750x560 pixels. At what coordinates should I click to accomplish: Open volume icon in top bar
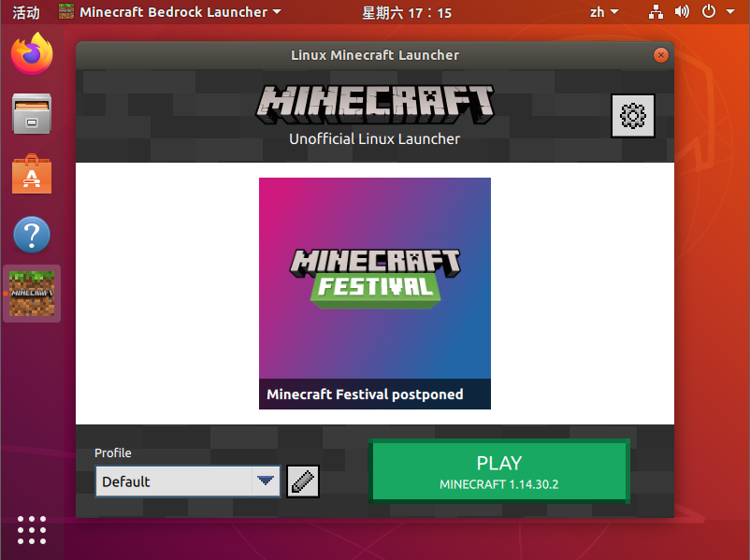682,12
